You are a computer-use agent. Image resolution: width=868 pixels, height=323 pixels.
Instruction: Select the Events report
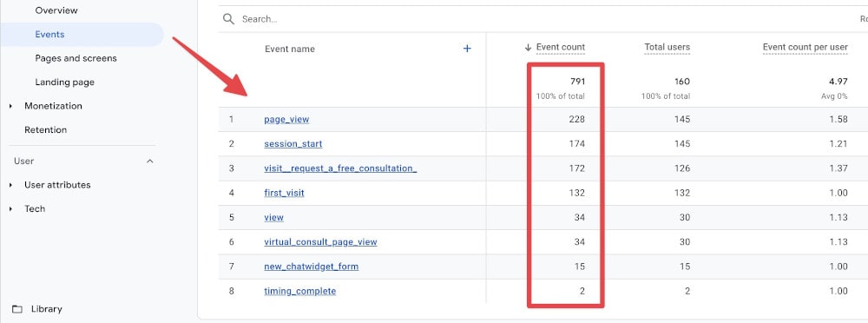49,35
